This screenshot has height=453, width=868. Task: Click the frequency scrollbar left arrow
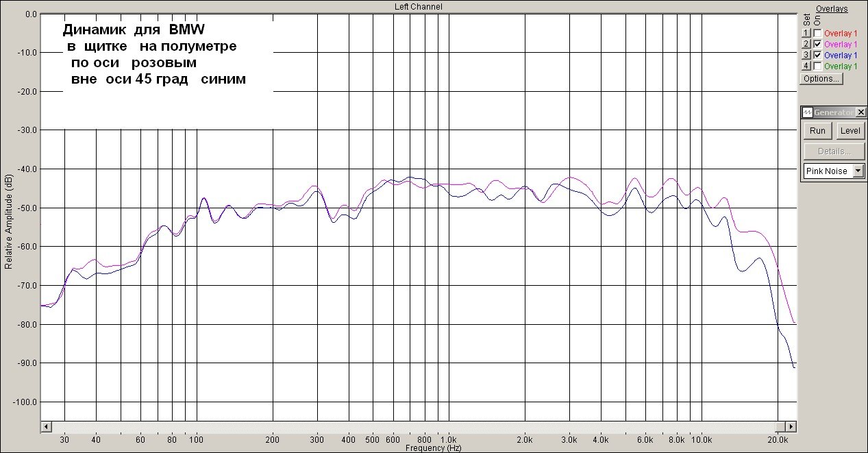coord(46,427)
